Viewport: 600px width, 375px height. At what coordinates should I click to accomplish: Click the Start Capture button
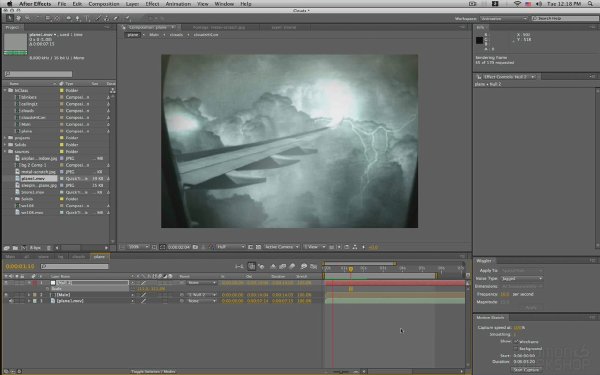pos(526,370)
